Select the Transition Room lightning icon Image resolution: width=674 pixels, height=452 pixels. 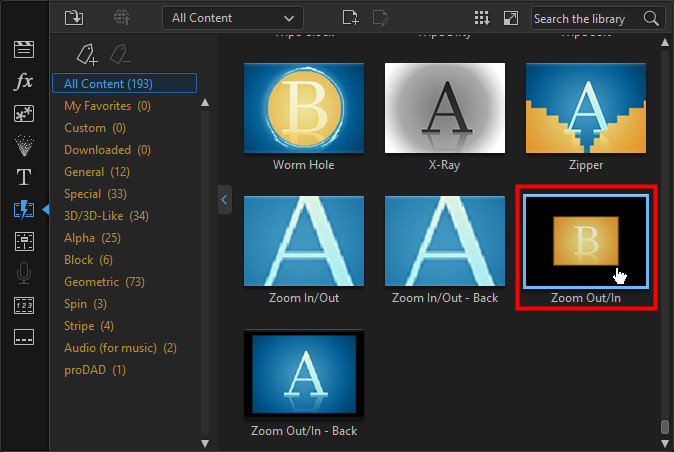pos(24,209)
